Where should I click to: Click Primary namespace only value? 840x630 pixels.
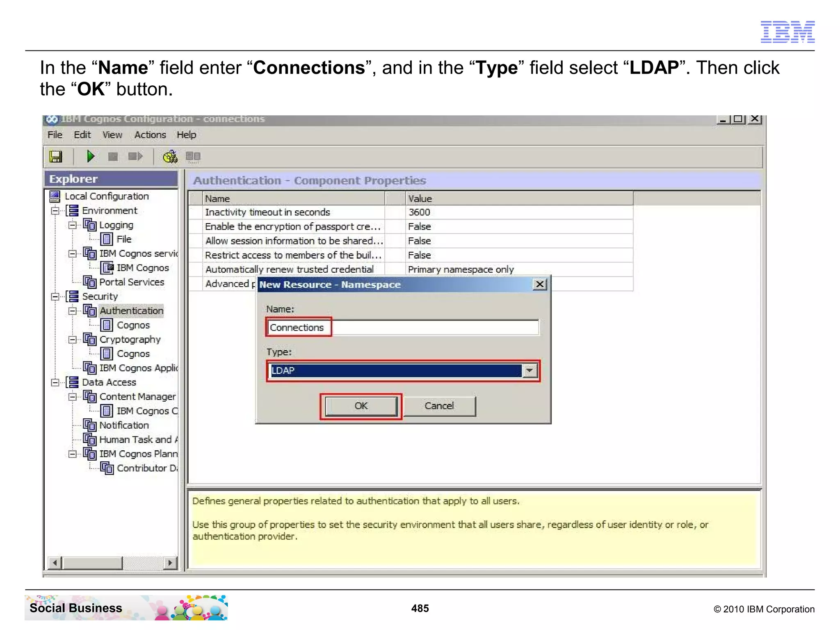tap(461, 269)
